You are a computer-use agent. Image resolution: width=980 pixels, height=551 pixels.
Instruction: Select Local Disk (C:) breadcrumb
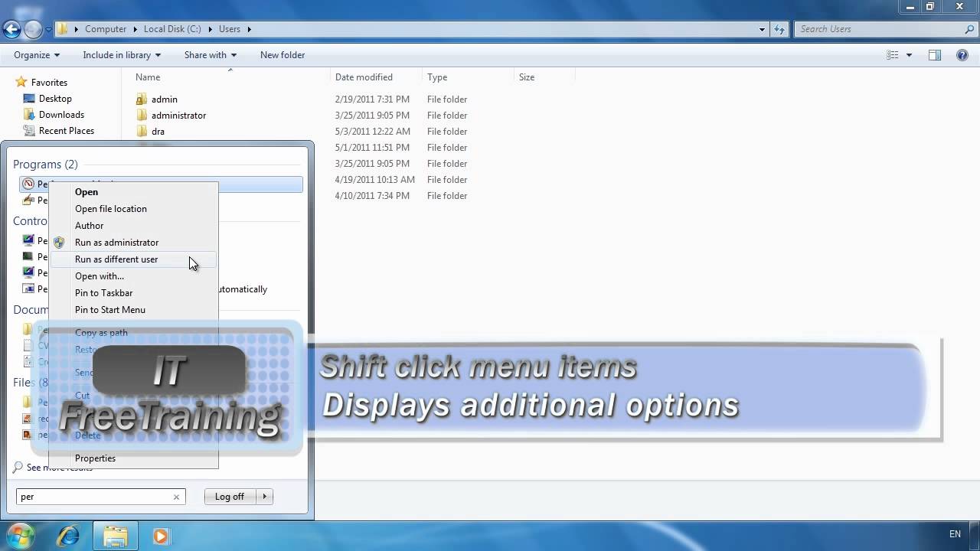pyautogui.click(x=172, y=29)
